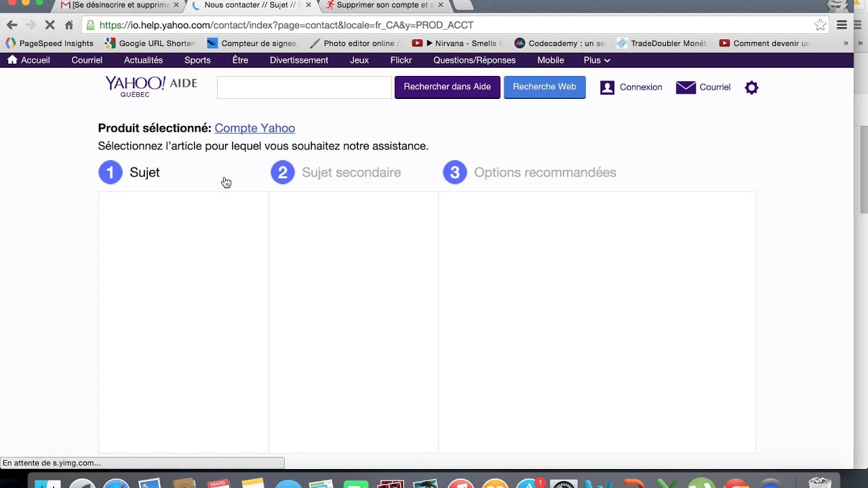This screenshot has width=868, height=488.
Task: Expand the Plus dropdown in Yahoo nav
Action: [597, 60]
